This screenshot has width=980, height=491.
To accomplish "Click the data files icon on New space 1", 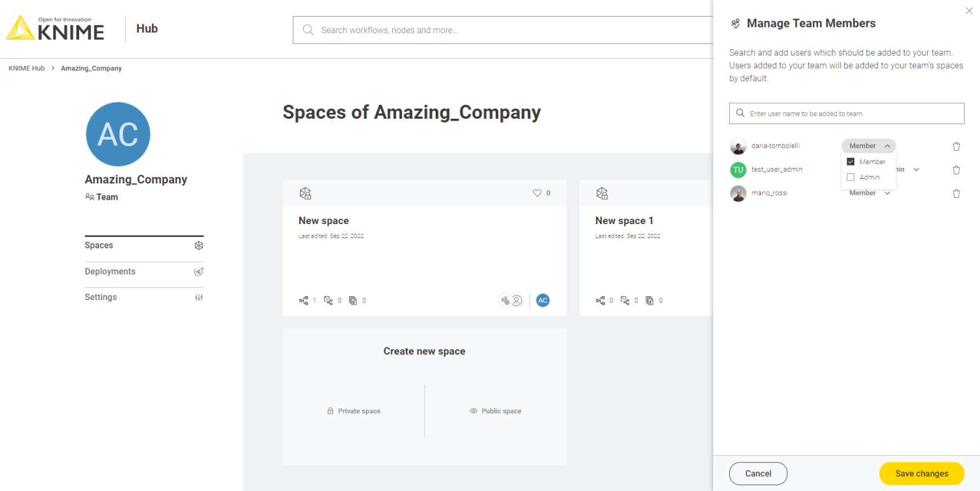I will pyautogui.click(x=650, y=300).
